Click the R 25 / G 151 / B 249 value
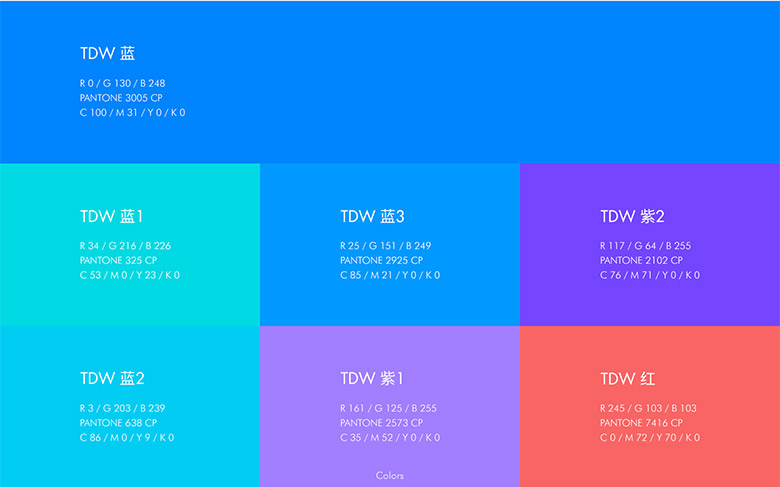This screenshot has width=780, height=487. [x=385, y=246]
